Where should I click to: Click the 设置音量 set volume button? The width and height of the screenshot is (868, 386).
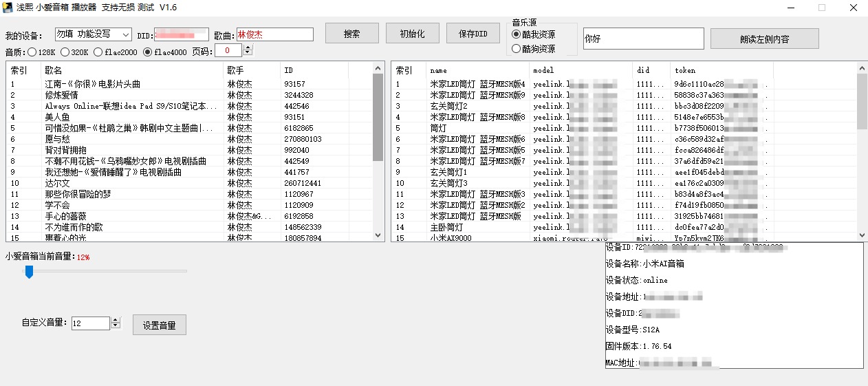click(x=159, y=325)
